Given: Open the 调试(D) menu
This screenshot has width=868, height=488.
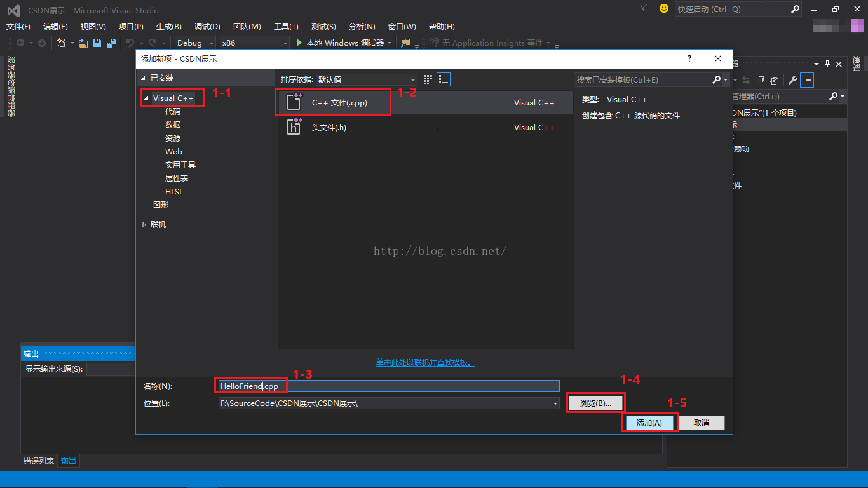Looking at the screenshot, I should click(x=207, y=26).
